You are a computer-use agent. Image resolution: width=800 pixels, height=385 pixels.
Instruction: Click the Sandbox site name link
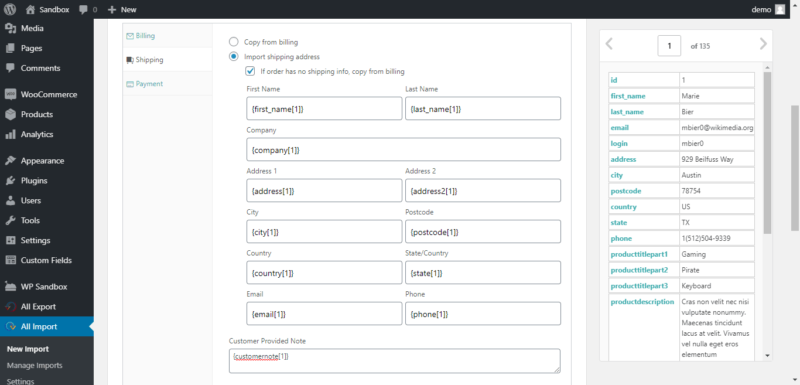coord(54,9)
